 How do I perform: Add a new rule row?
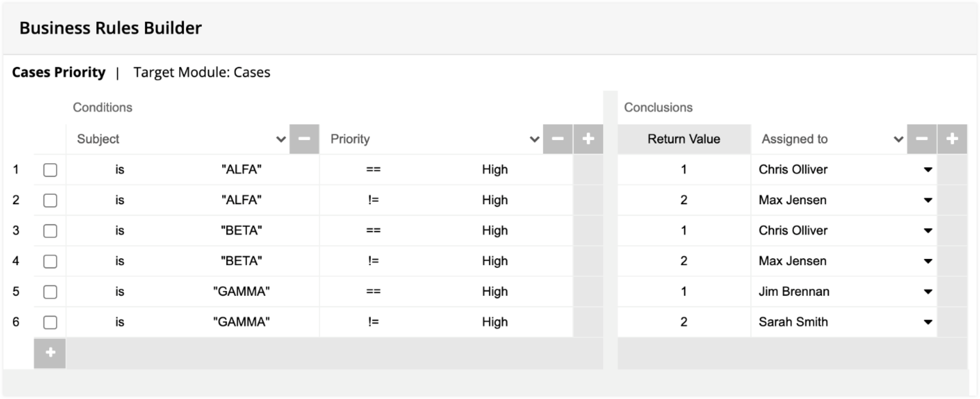[50, 353]
